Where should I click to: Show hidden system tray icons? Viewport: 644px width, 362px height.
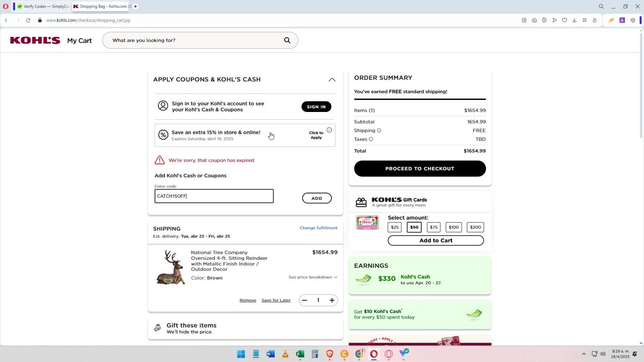point(584,354)
